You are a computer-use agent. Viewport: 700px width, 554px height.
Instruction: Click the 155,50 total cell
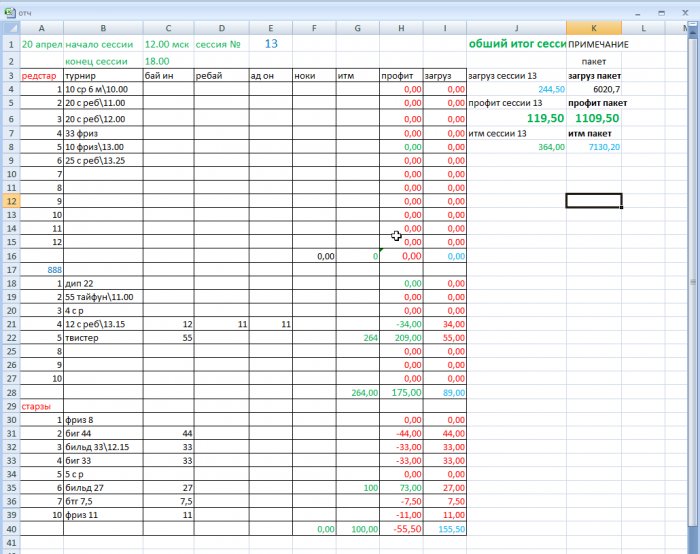click(x=445, y=529)
